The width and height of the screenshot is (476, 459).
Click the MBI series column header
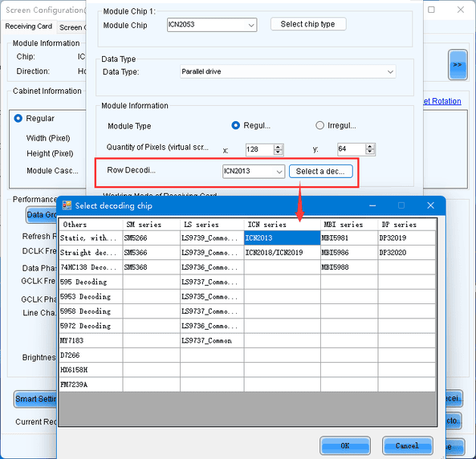[x=349, y=225]
